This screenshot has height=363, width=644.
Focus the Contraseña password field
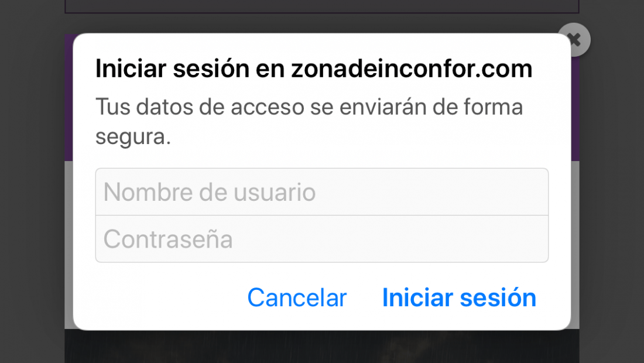pyautogui.click(x=322, y=239)
